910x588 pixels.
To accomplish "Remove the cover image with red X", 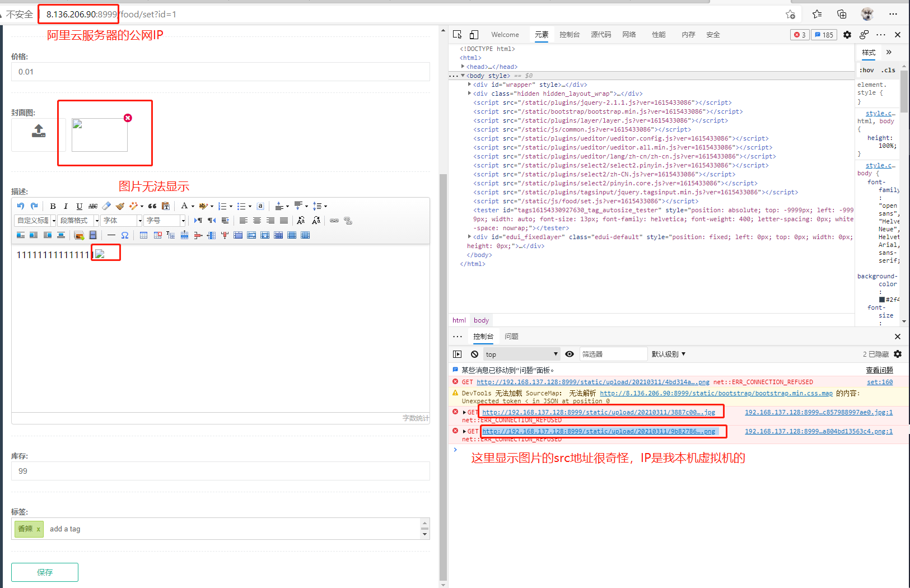I will (x=128, y=118).
